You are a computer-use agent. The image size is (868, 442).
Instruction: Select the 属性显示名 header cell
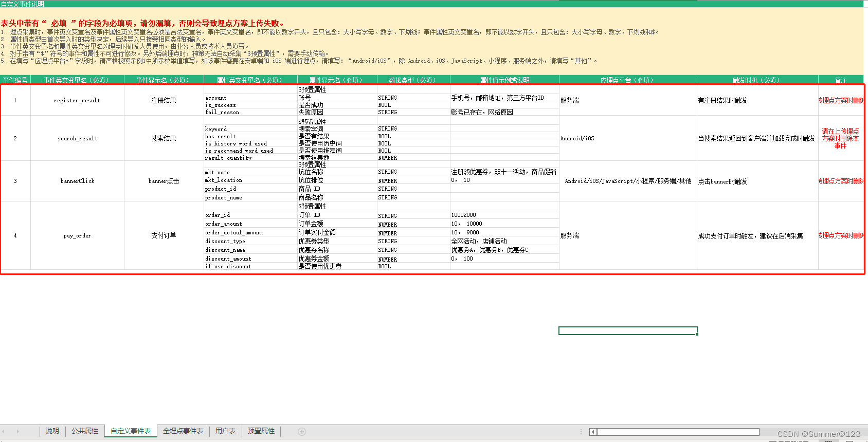tap(337, 80)
